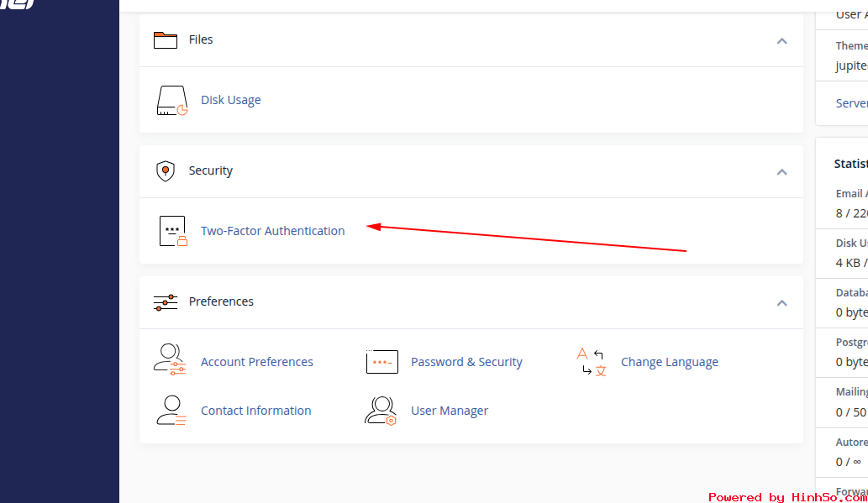868x503 pixels.
Task: Open the Change Language page
Action: 669,361
